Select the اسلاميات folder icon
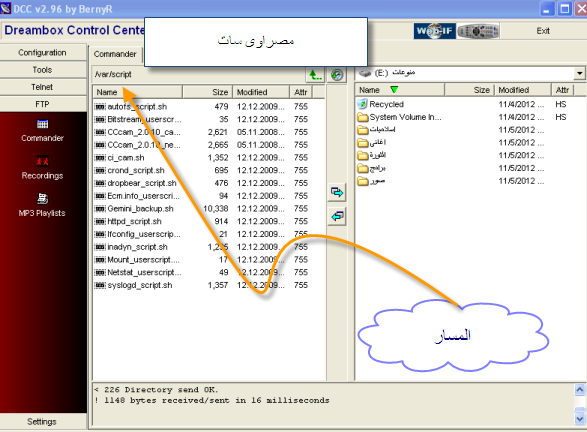This screenshot has height=432, width=587. [x=362, y=130]
